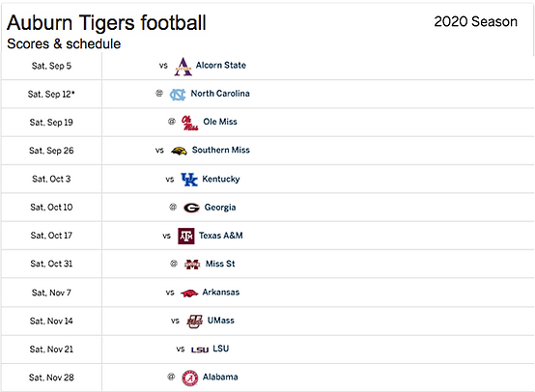
Task: Click the Kentucky UK logo
Action: point(189,180)
